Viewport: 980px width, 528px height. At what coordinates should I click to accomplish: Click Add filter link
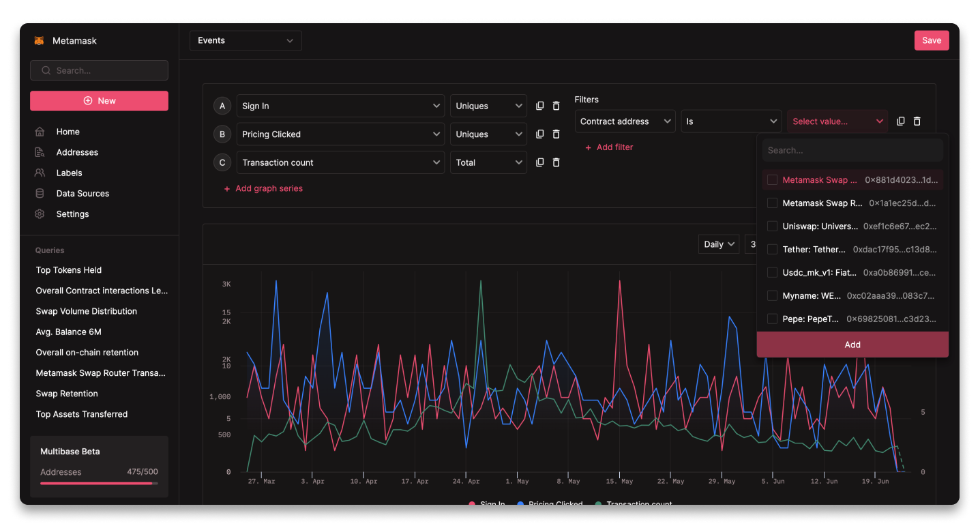(x=609, y=147)
